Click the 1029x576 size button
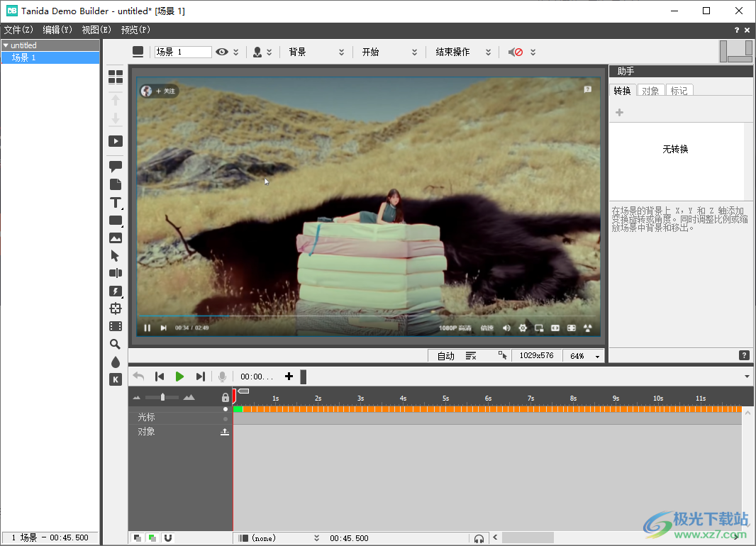This screenshot has height=546, width=756. [536, 355]
